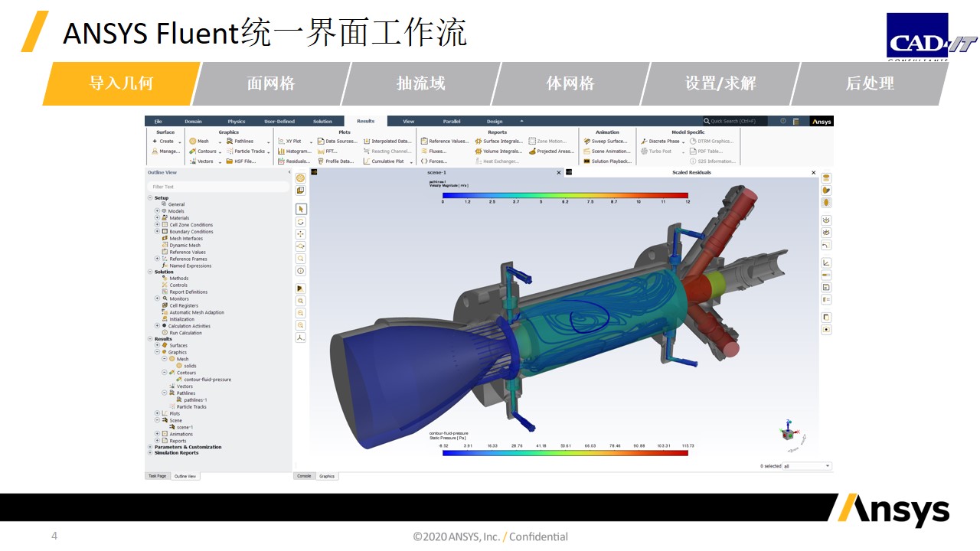Open the View ribbon tab
The height and width of the screenshot is (551, 980).
coord(409,122)
